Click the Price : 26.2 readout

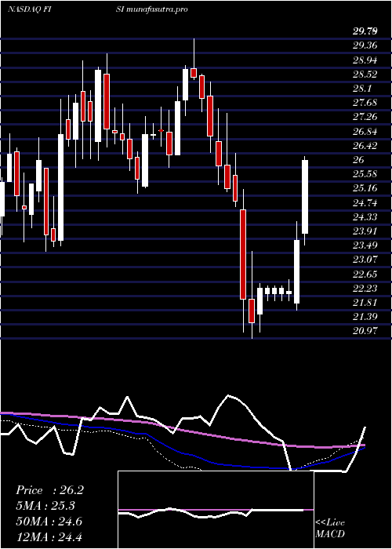49,490
